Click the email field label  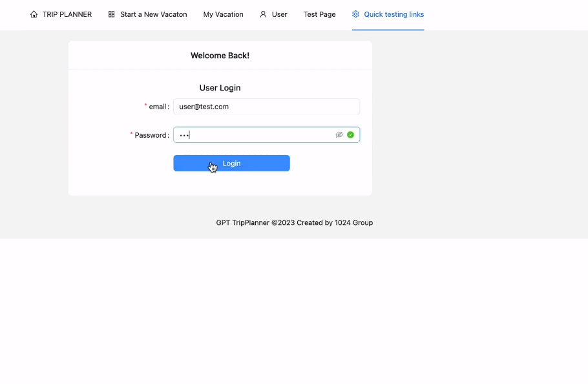(x=158, y=107)
